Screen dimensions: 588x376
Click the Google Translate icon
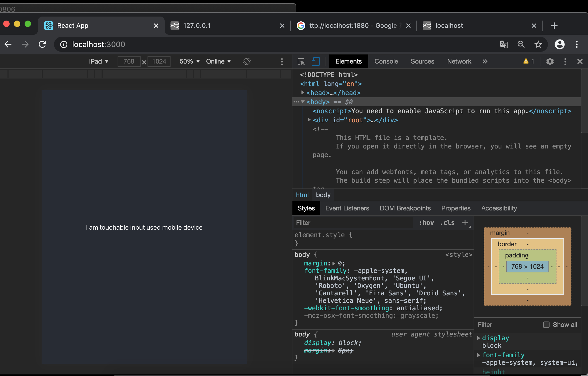(x=504, y=44)
